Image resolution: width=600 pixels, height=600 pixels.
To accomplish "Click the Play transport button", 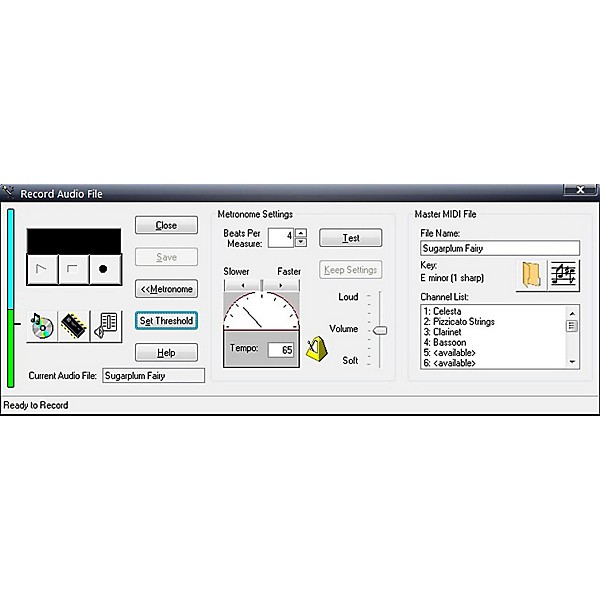I will 42,269.
